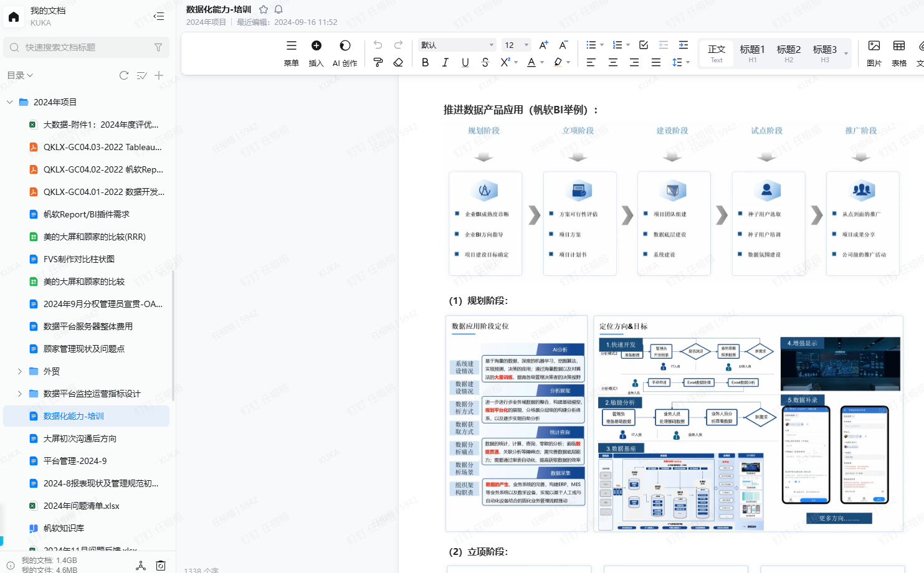Open the AI 创作 tool
The width and height of the screenshot is (924, 573).
pyautogui.click(x=345, y=53)
